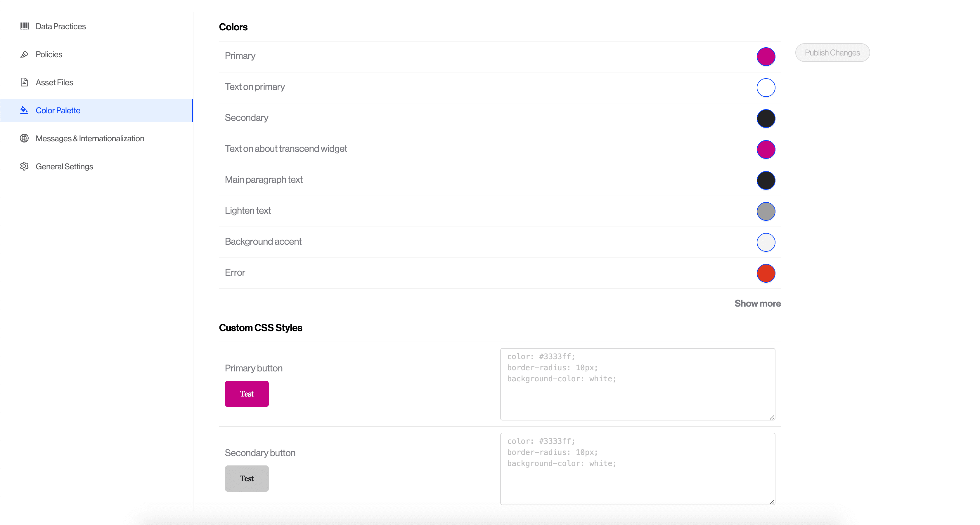980x525 pixels.
Task: Click the Policies gavel icon
Action: pyautogui.click(x=24, y=54)
